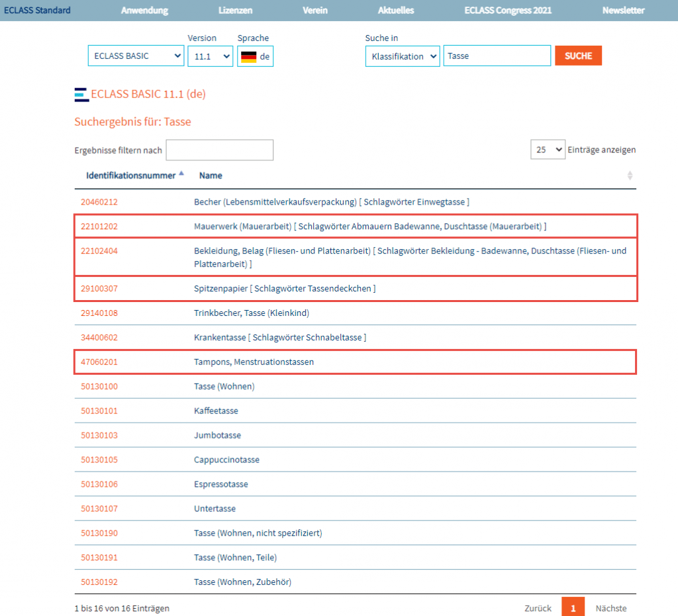
Task: Open classification 22101202
Action: click(99, 227)
